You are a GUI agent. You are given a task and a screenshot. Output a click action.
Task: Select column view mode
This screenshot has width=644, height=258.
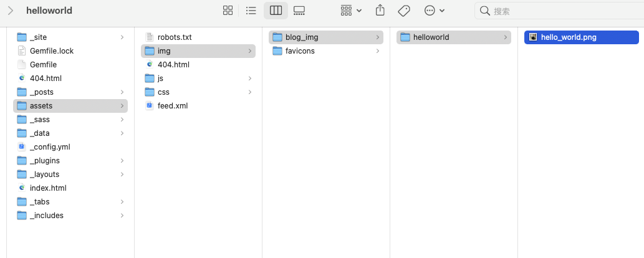click(x=276, y=11)
